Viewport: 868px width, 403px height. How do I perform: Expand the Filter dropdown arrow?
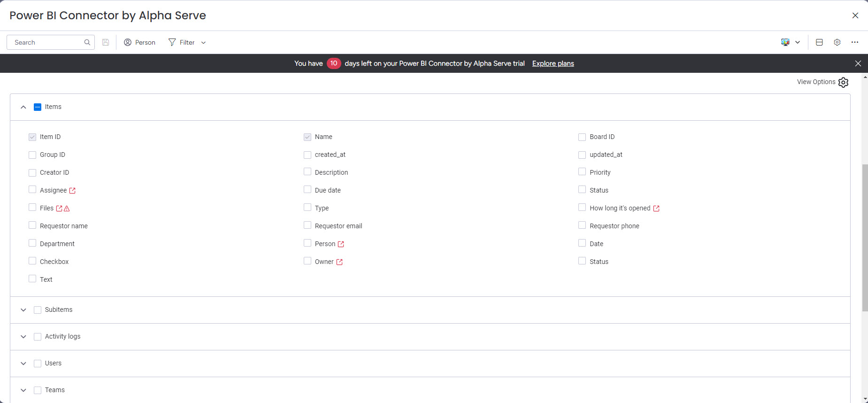tap(203, 43)
